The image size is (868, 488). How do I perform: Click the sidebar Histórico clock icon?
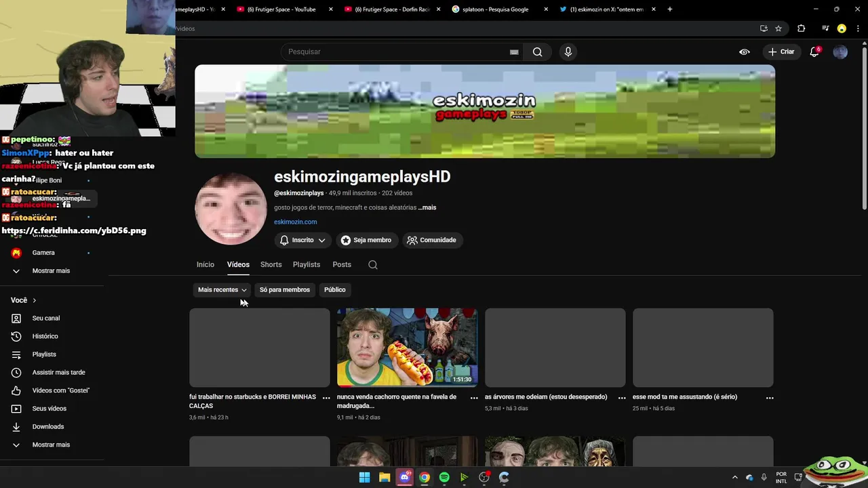[16, 336]
